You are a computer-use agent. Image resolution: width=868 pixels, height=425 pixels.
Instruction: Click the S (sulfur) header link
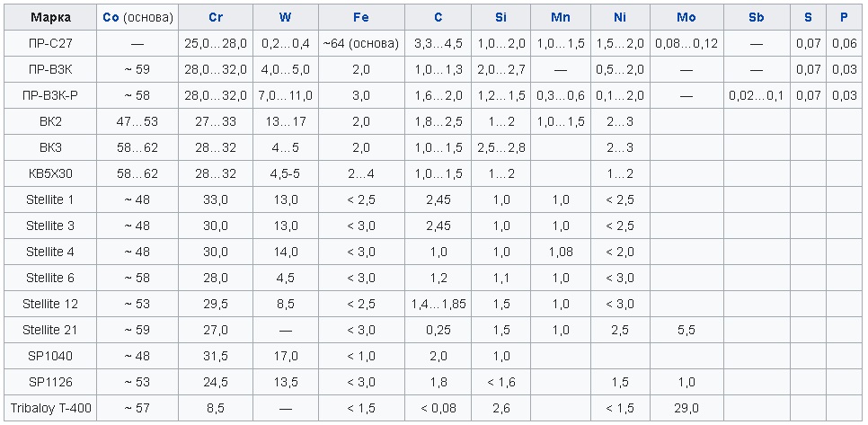pyautogui.click(x=809, y=18)
